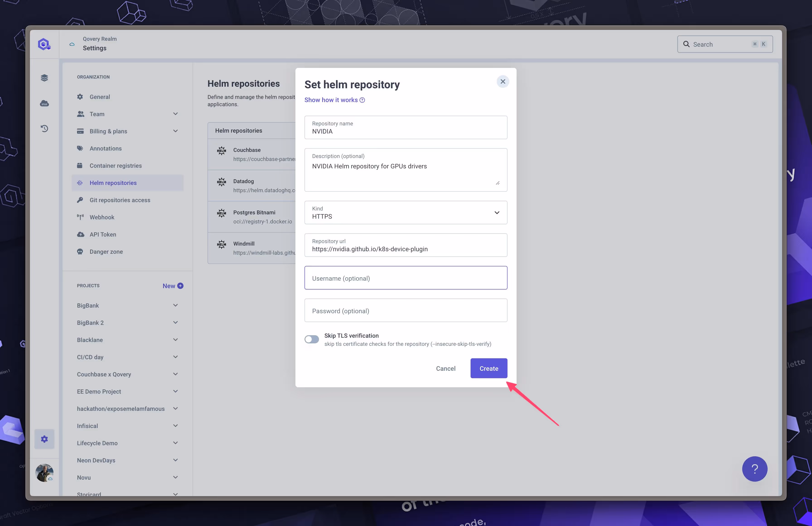Close the Set helm repository dialog
The image size is (812, 526).
tap(503, 81)
